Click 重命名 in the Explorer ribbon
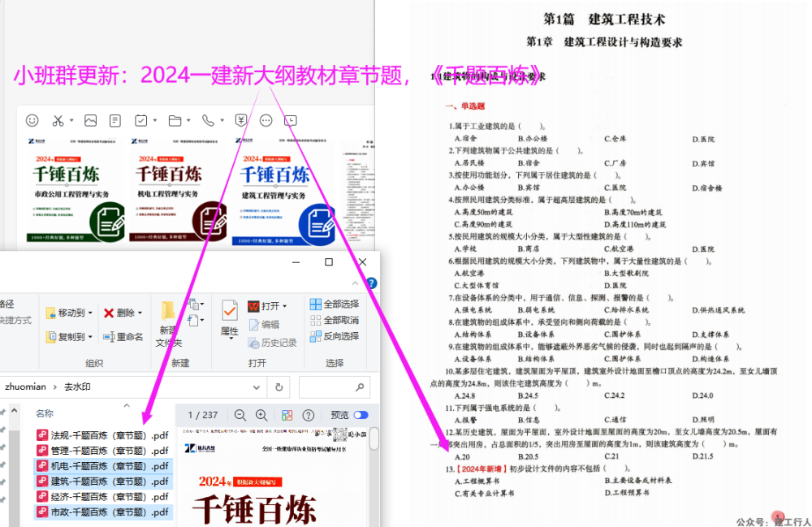 (123, 337)
